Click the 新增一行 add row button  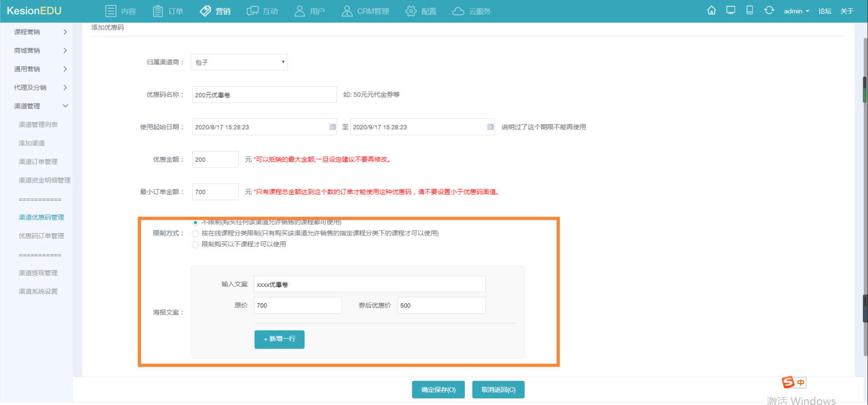tap(280, 339)
